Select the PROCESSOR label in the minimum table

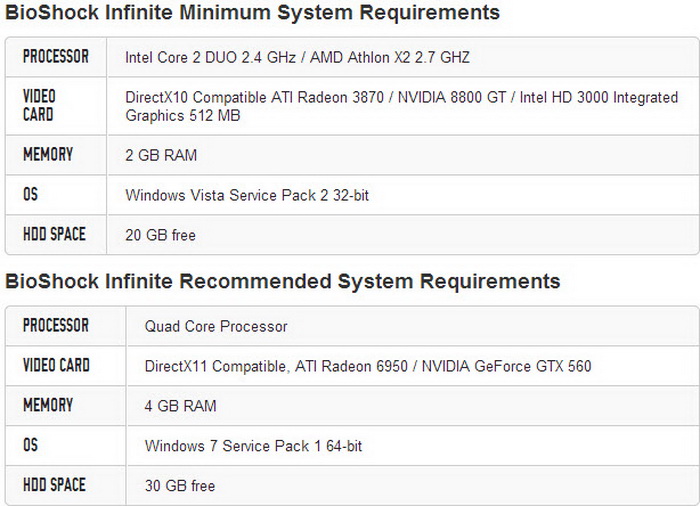pyautogui.click(x=55, y=57)
